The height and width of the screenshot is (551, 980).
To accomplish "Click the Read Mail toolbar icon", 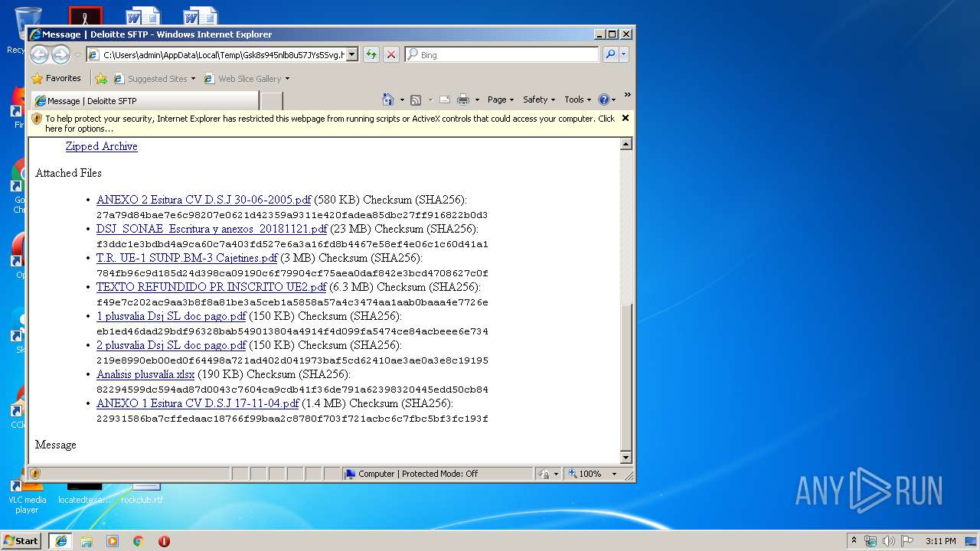I will (444, 99).
